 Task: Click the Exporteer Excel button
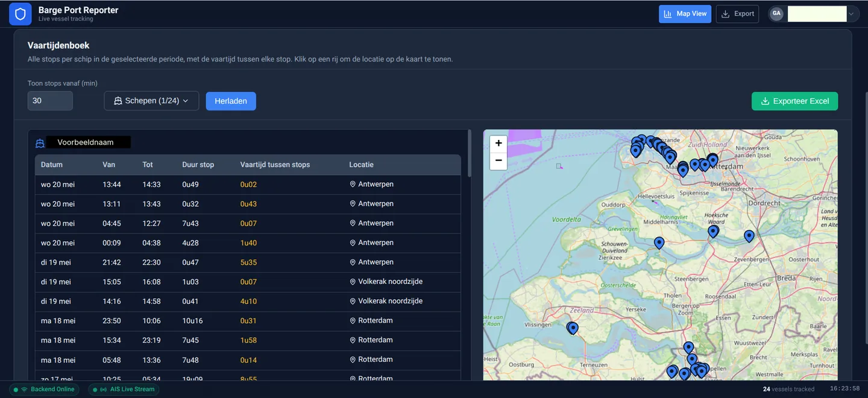[x=794, y=101]
